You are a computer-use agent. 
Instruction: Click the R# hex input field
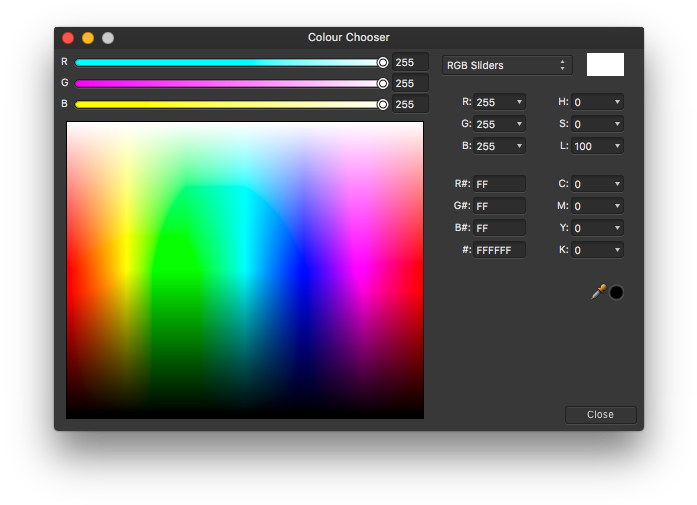[x=499, y=184]
